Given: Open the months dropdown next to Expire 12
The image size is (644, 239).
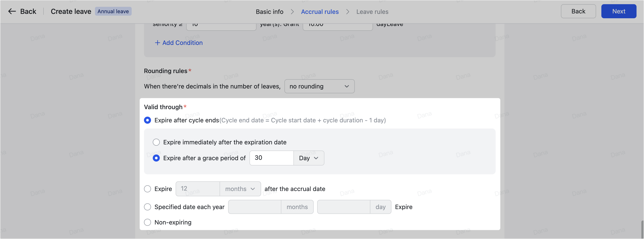Looking at the screenshot, I should coord(240,189).
